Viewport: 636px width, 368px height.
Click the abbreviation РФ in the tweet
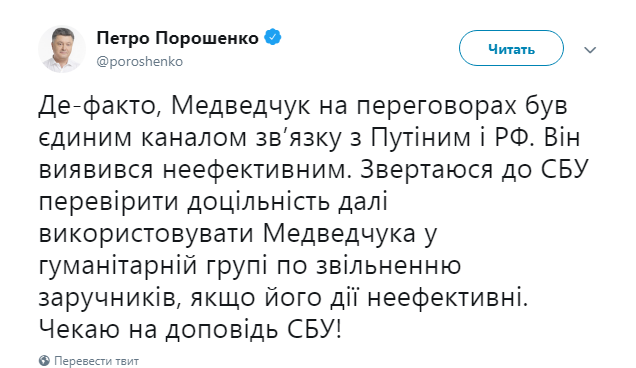[x=512, y=138]
